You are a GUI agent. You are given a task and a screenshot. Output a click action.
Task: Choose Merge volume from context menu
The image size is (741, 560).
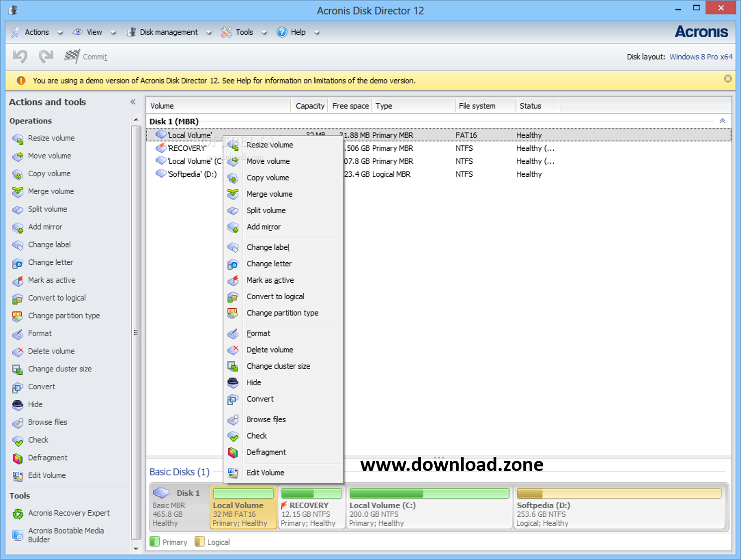coord(283,194)
